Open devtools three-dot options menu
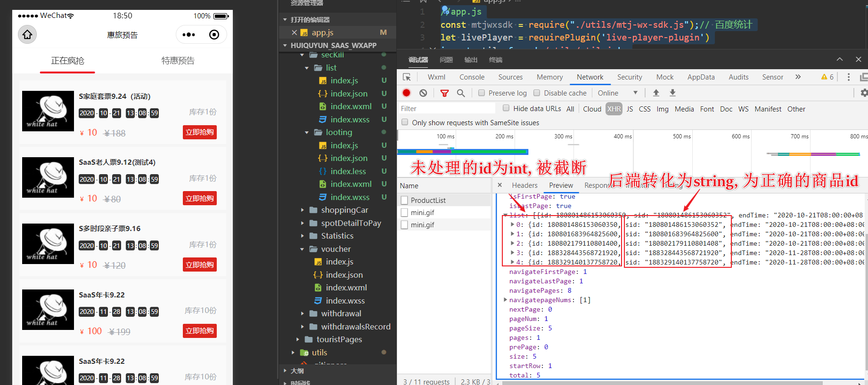The width and height of the screenshot is (868, 385). coord(849,77)
